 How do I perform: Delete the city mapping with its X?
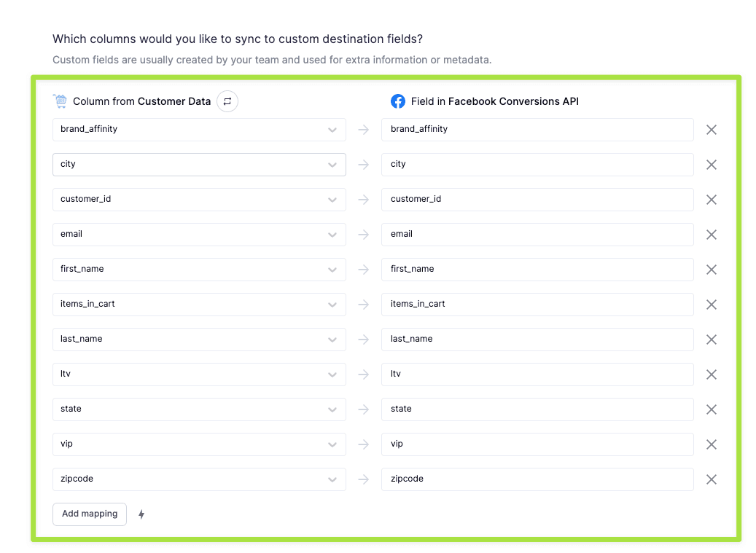coord(712,165)
